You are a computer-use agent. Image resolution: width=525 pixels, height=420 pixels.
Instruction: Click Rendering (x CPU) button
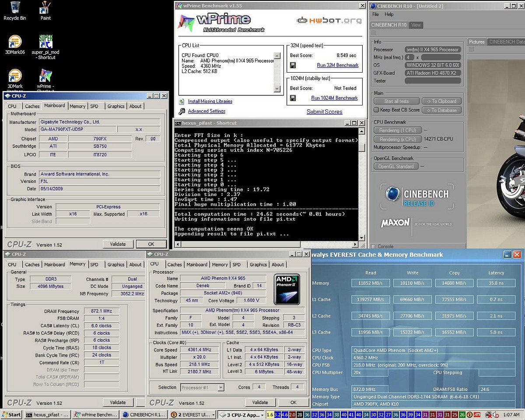coord(397,140)
